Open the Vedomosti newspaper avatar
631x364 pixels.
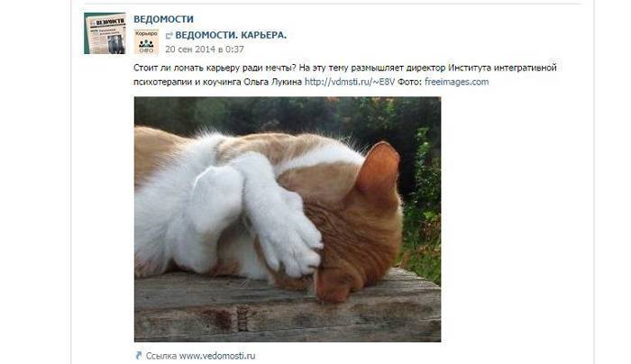(105, 33)
